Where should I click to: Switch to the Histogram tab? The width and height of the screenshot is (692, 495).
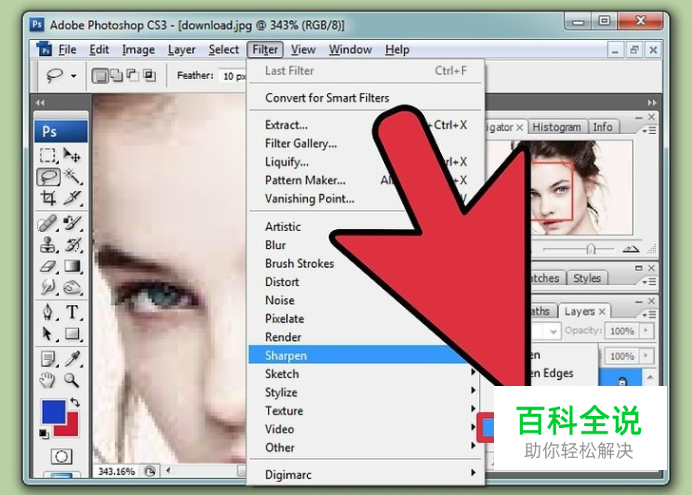557,127
